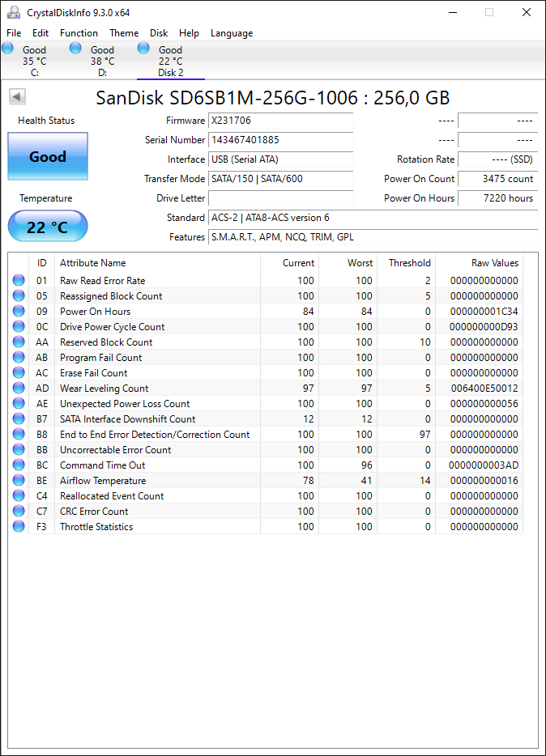This screenshot has height=756, width=546.
Task: Click status orb for Throttle Statistics
Action: click(19, 526)
